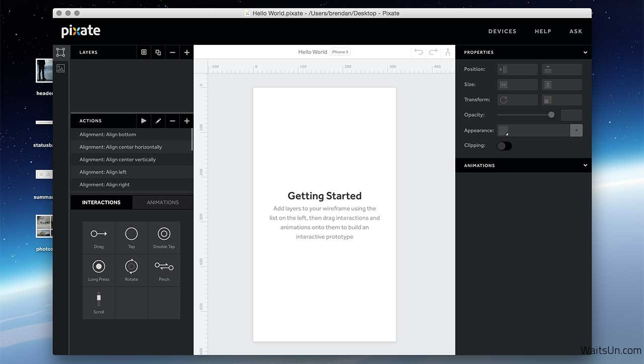Open the iPhone 5 device selector
This screenshot has height=364, width=644.
point(340,52)
